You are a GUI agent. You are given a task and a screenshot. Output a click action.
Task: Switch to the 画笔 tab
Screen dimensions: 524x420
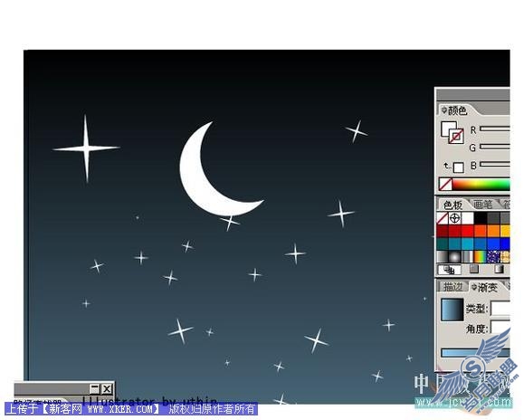point(483,204)
